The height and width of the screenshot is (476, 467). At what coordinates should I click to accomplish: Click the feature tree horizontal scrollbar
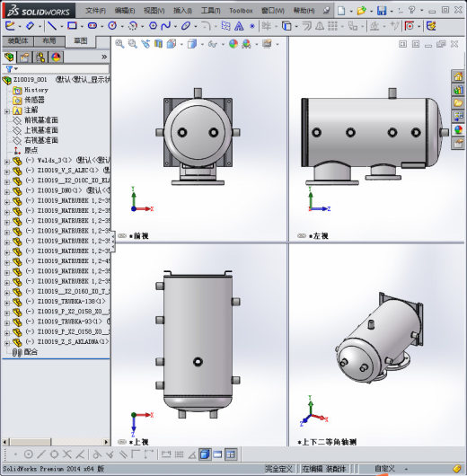click(x=56, y=442)
